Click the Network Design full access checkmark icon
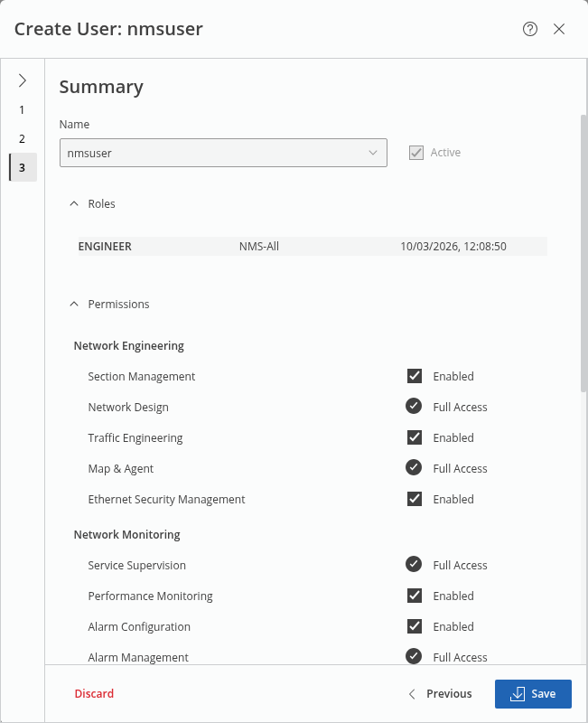This screenshot has width=588, height=723. [x=415, y=407]
